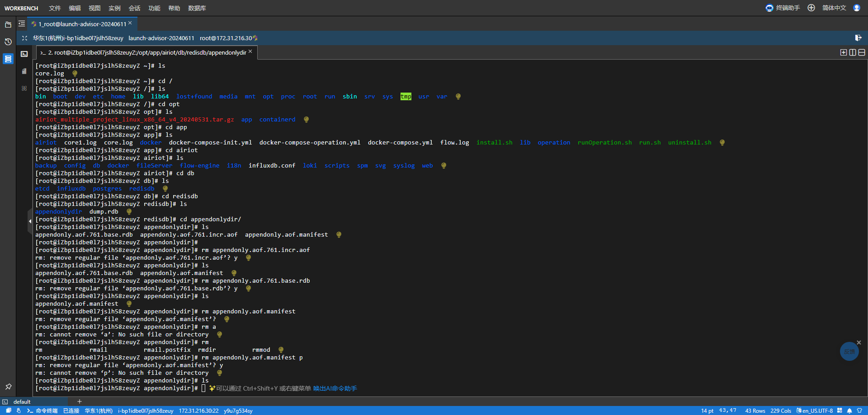Screen dimensions: 868x415
Task: Click the 229 Cols indicator
Action: coord(781,410)
